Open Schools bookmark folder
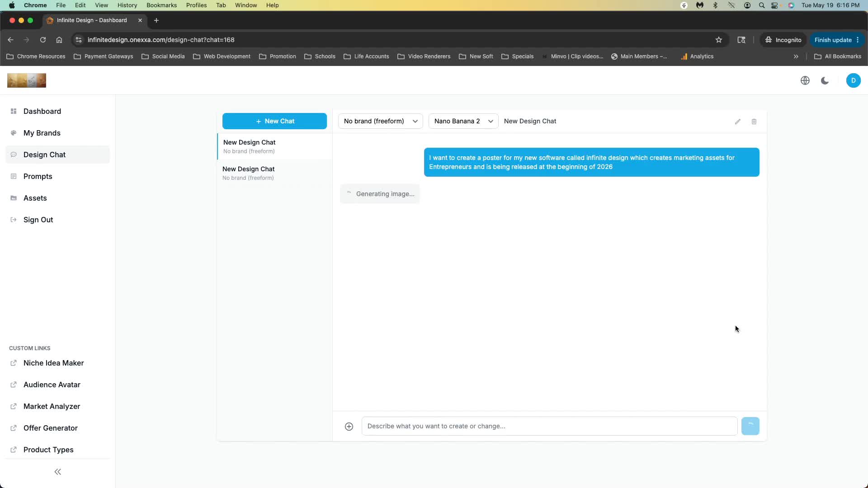 coord(320,56)
